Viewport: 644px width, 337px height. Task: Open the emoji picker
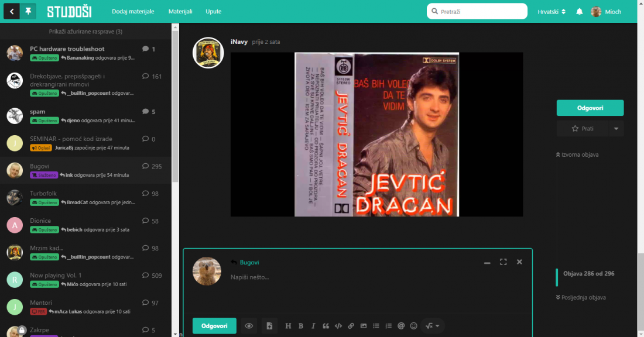(x=413, y=326)
